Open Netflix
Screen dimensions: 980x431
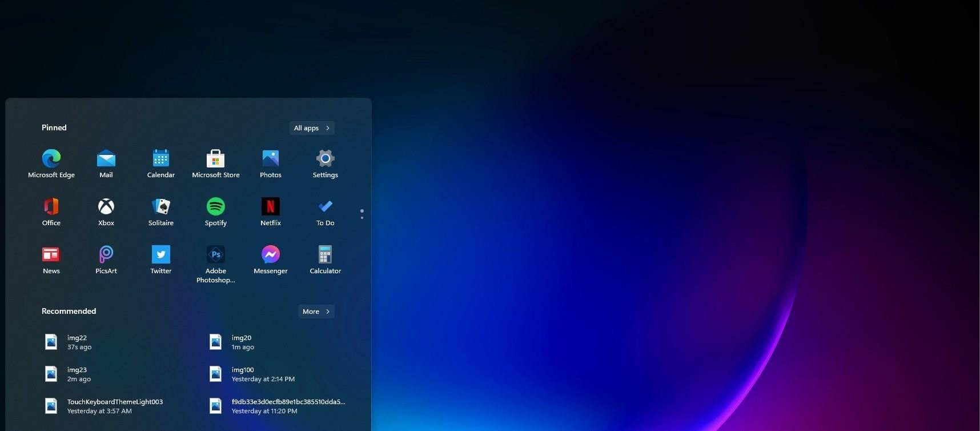coord(271,211)
